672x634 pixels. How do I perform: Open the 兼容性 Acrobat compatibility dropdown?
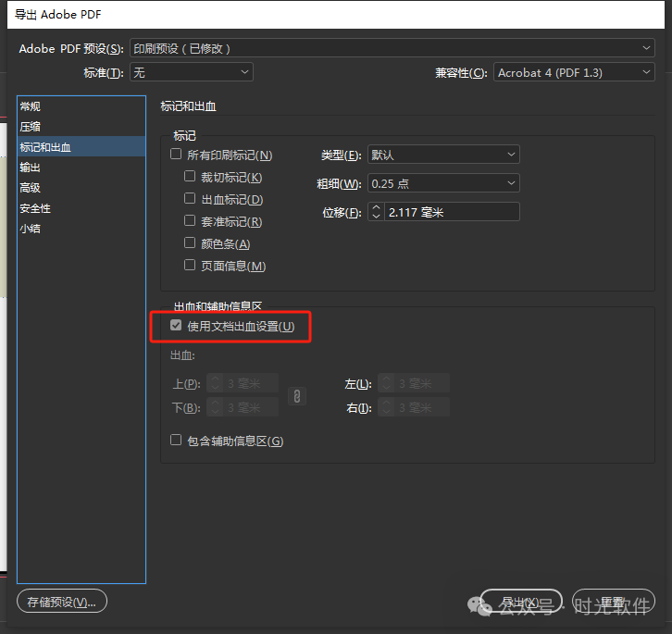[x=573, y=72]
